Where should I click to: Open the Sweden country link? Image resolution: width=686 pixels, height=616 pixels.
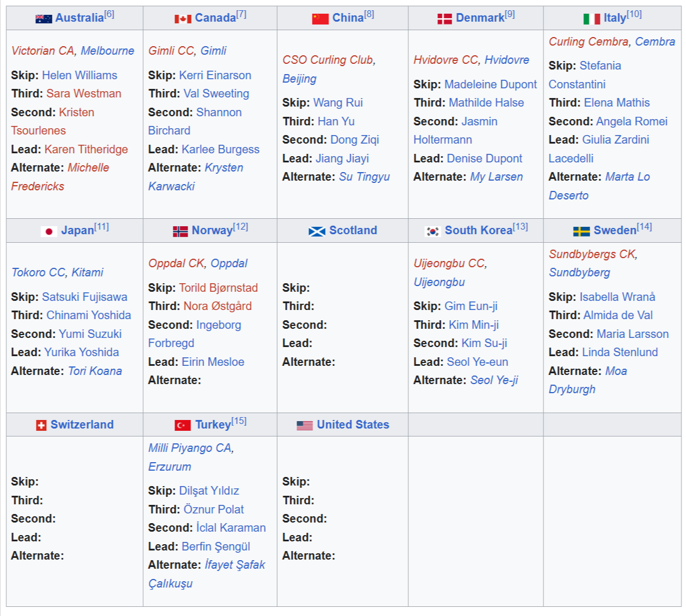click(615, 231)
